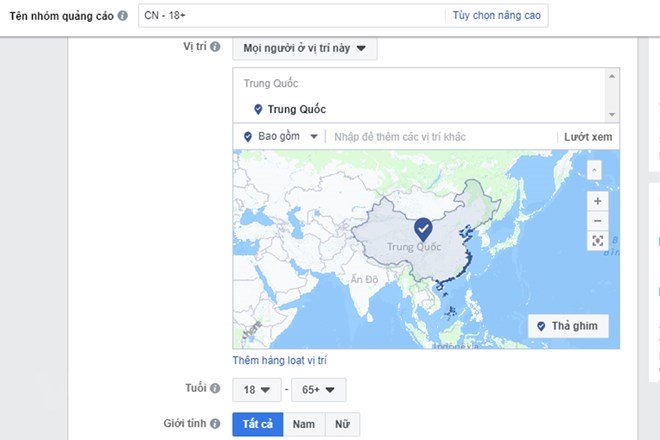660x440 pixels.
Task: Click the Thả ghim button
Action: (567, 327)
